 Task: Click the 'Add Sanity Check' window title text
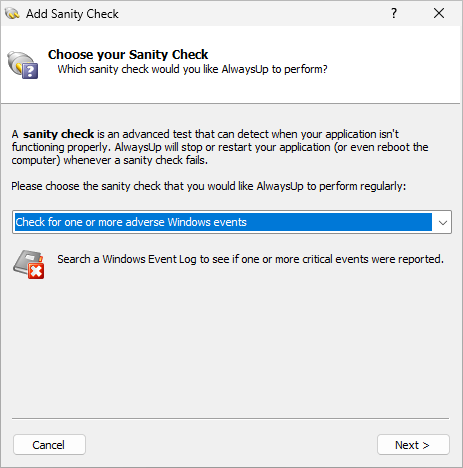coord(72,14)
